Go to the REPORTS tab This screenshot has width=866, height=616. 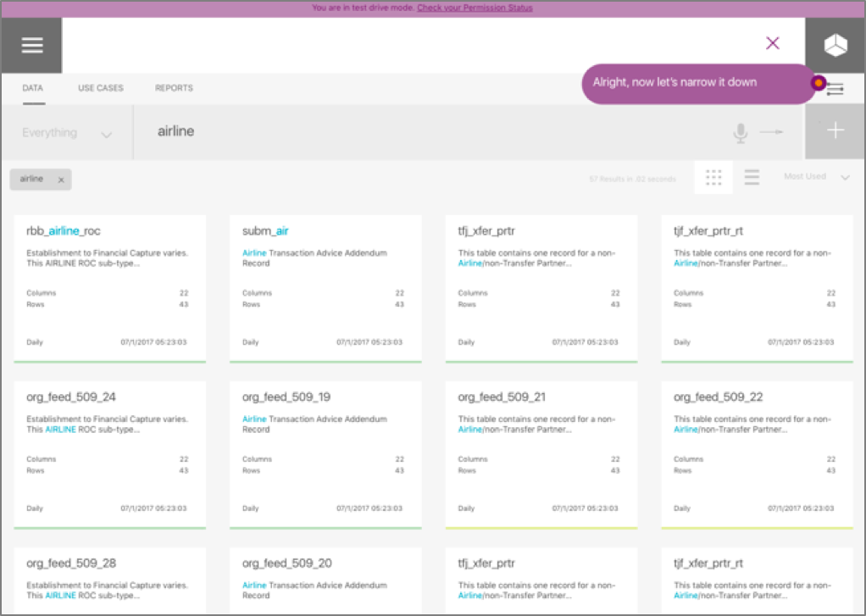coord(174,88)
